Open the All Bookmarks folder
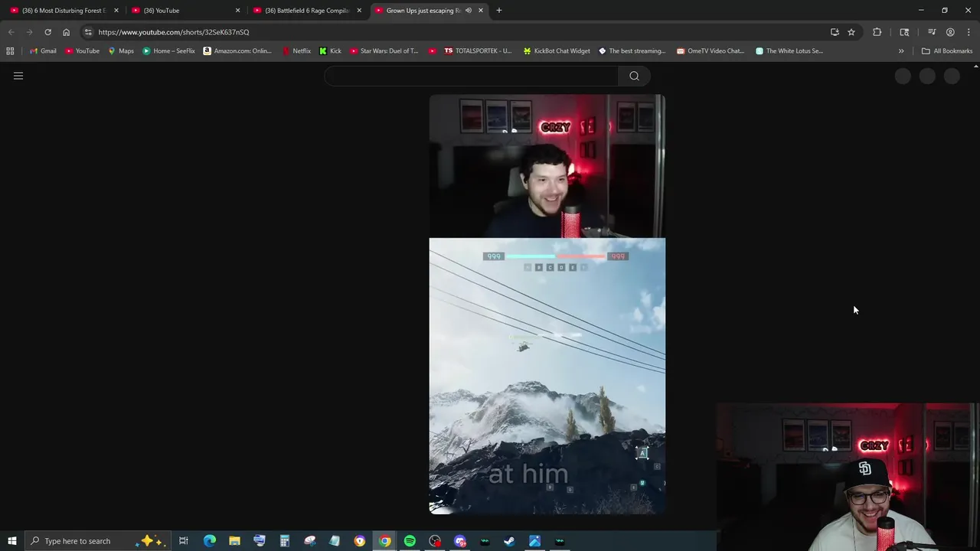 947,51
